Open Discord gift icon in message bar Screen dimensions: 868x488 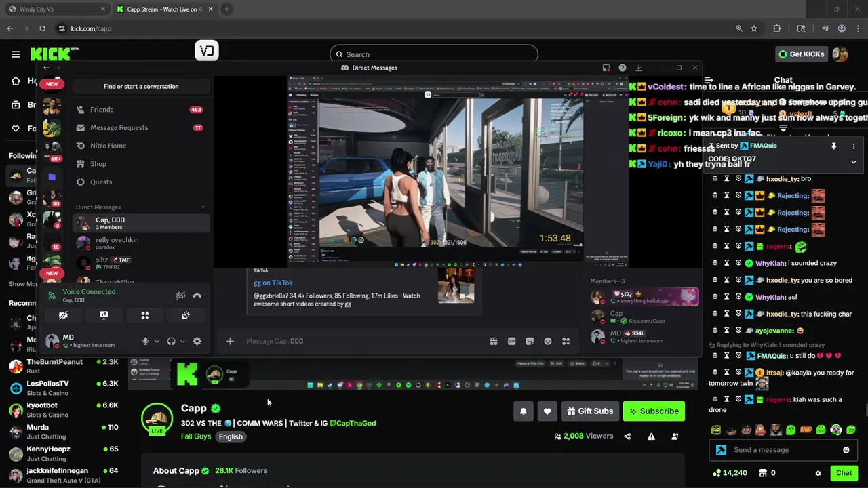[x=494, y=342]
